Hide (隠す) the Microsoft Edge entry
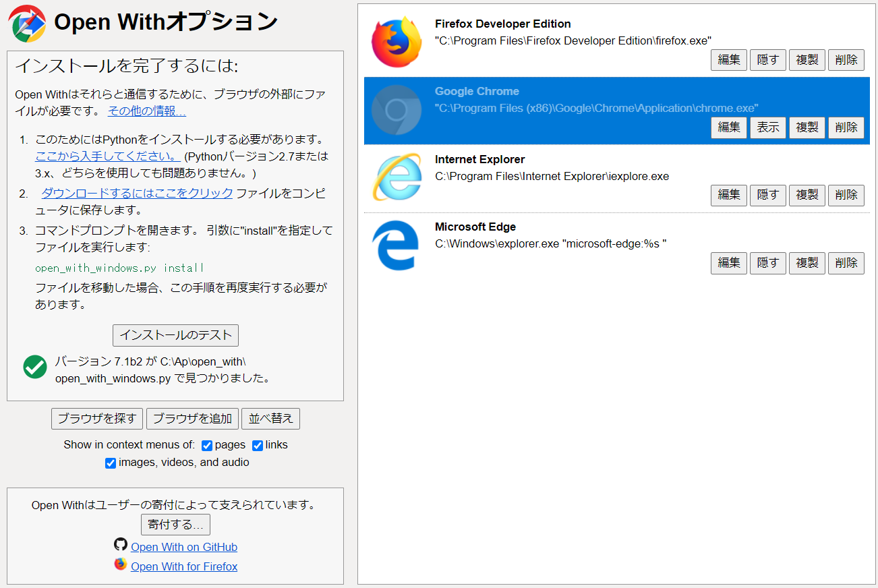This screenshot has height=588, width=878. [x=768, y=263]
